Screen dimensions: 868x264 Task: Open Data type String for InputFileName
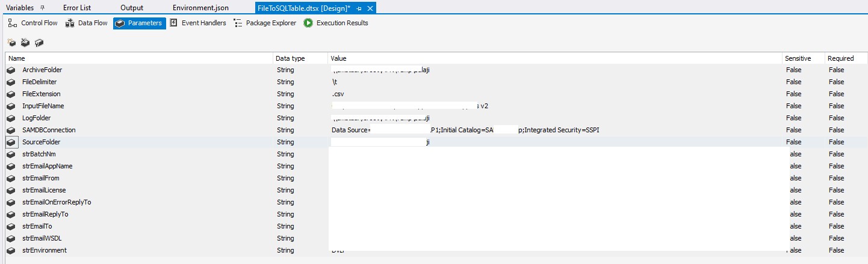pyautogui.click(x=285, y=106)
